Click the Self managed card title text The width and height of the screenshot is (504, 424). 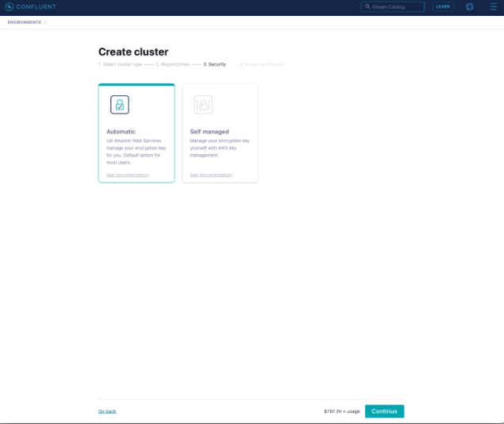(x=210, y=132)
